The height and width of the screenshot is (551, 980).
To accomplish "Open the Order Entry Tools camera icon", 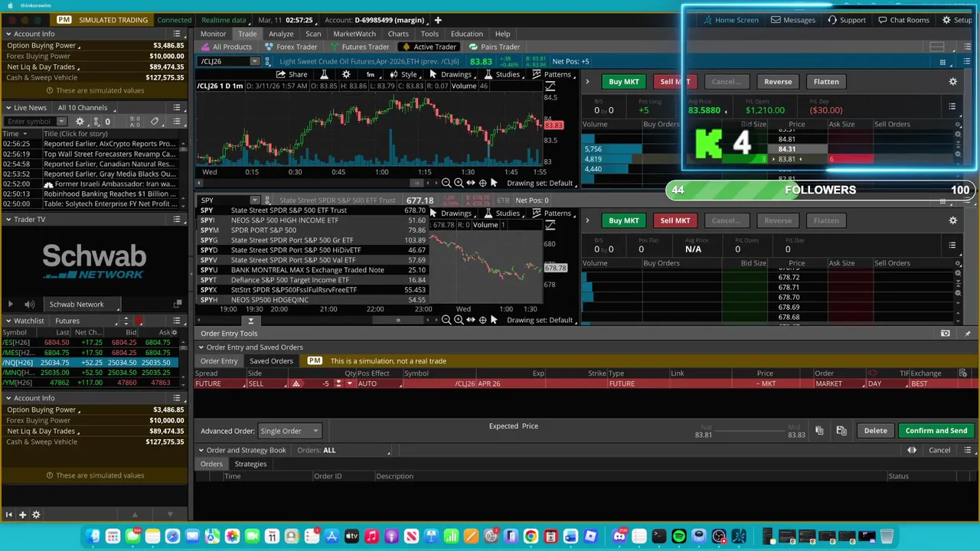I will tap(945, 334).
